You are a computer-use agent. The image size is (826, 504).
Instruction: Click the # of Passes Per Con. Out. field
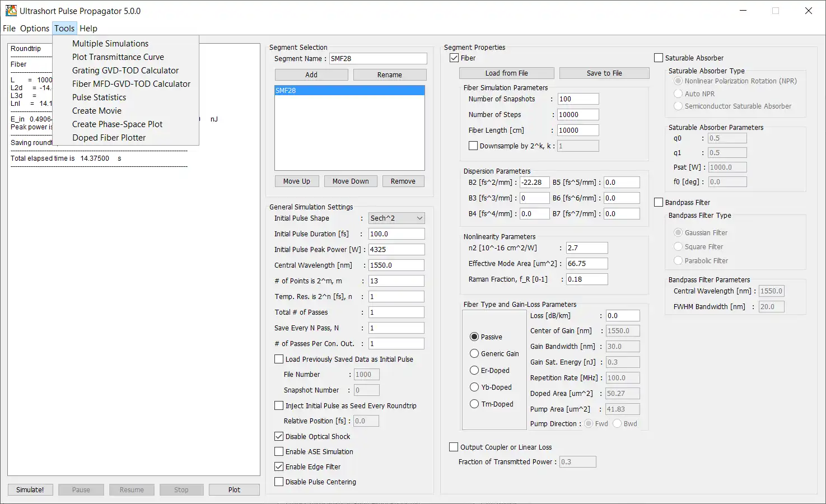(396, 343)
